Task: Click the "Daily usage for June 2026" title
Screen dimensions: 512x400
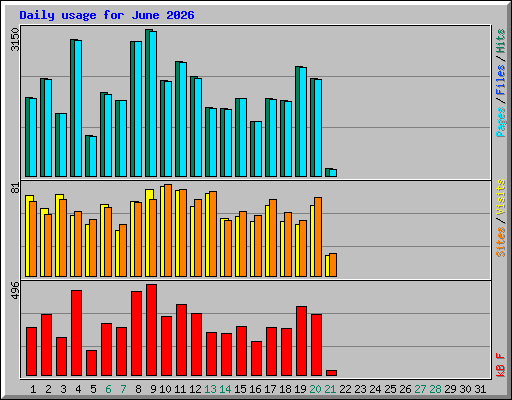Action: point(107,15)
